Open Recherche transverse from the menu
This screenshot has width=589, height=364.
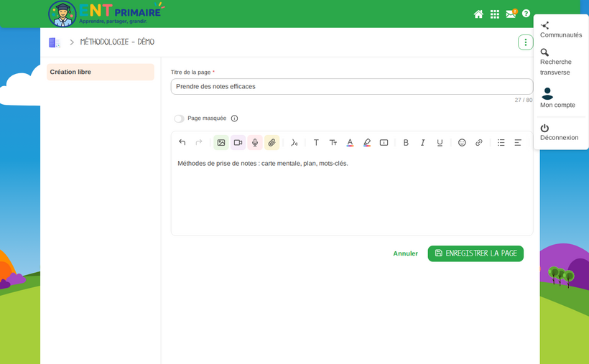[555, 62]
